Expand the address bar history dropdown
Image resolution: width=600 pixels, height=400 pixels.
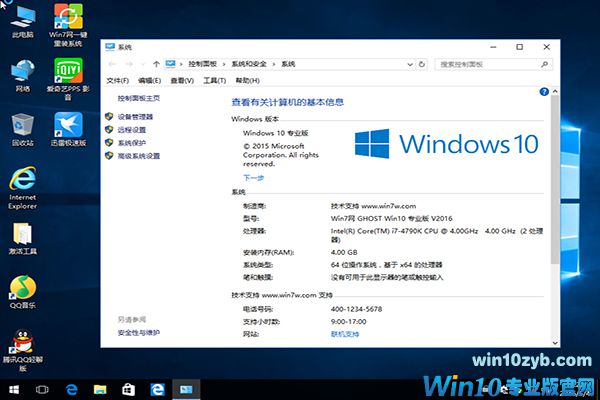[x=410, y=64]
